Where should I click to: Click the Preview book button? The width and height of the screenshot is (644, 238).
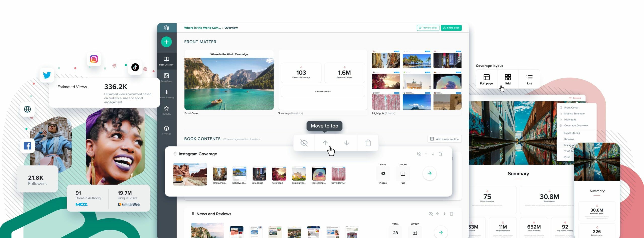[428, 28]
